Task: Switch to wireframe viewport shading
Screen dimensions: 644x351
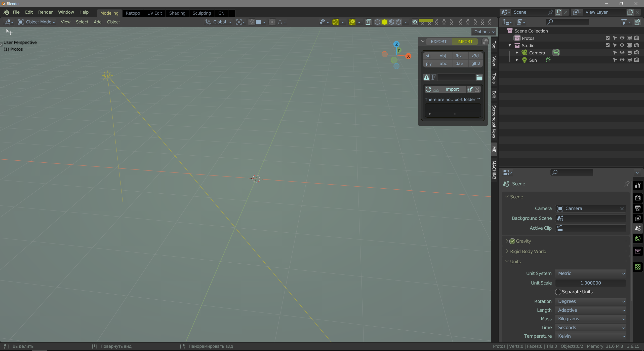Action: pos(377,22)
